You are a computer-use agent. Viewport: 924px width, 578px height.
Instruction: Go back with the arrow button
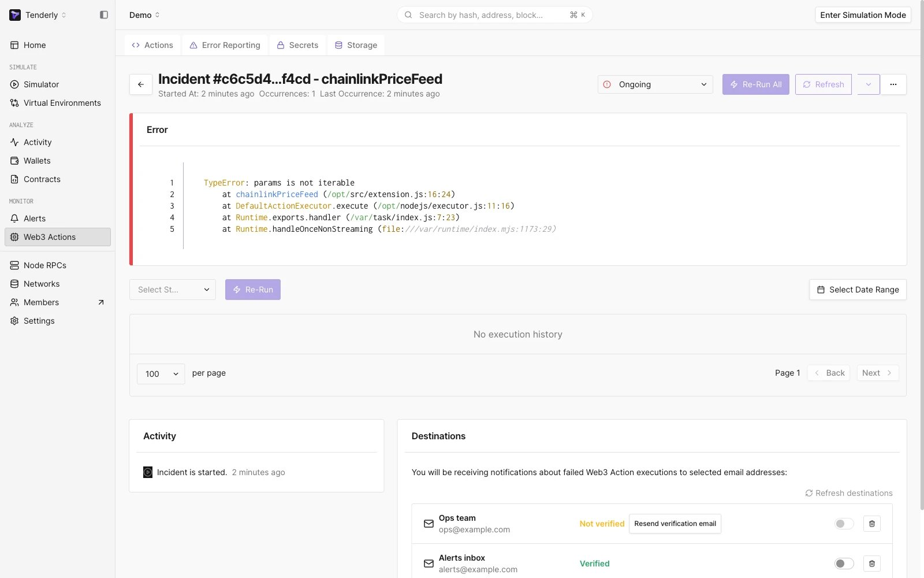point(141,84)
